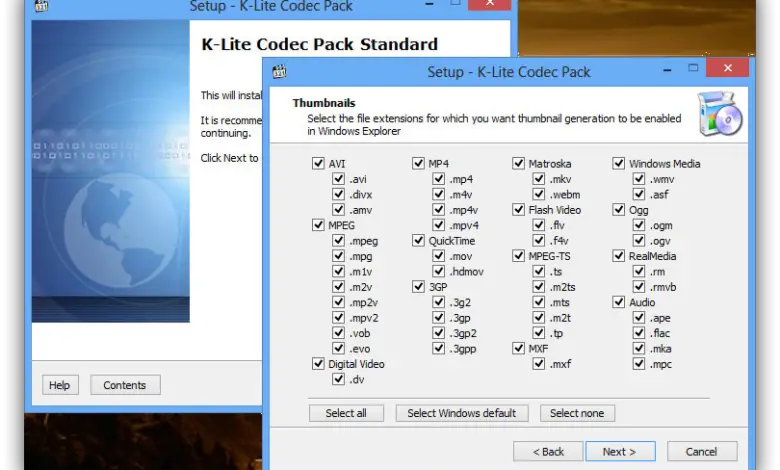Toggle the .f4v checkbox
780x470 pixels.
pos(539,240)
